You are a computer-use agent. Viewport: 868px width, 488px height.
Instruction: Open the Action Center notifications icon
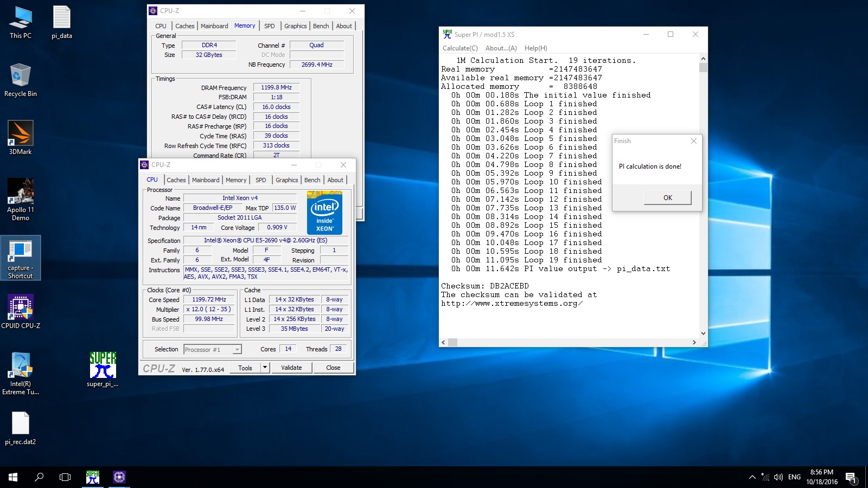coord(851,477)
